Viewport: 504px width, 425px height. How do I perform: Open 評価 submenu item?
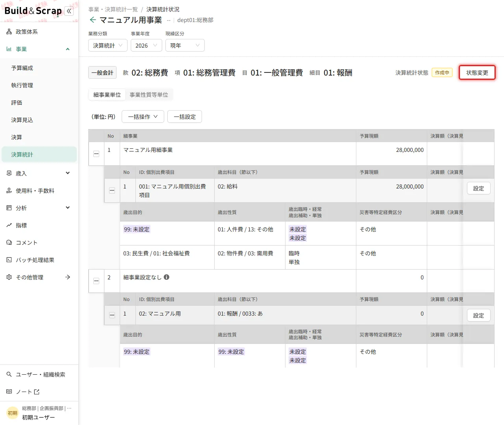39,103
